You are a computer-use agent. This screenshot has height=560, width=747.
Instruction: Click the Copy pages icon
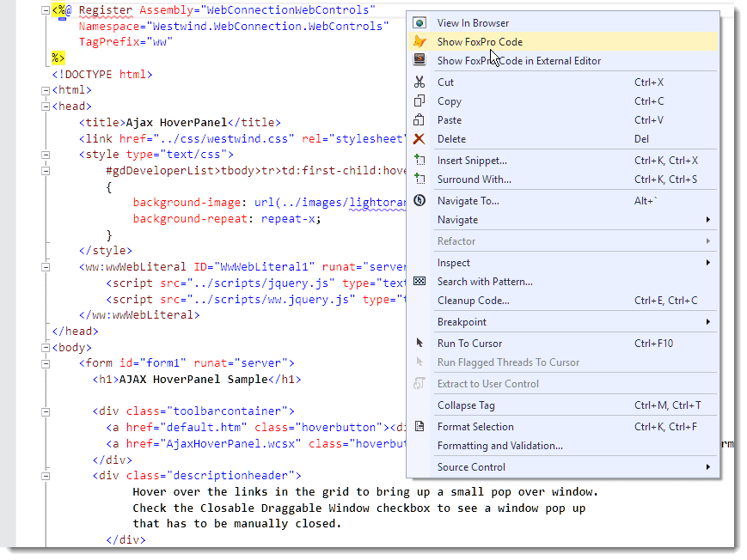(x=419, y=101)
